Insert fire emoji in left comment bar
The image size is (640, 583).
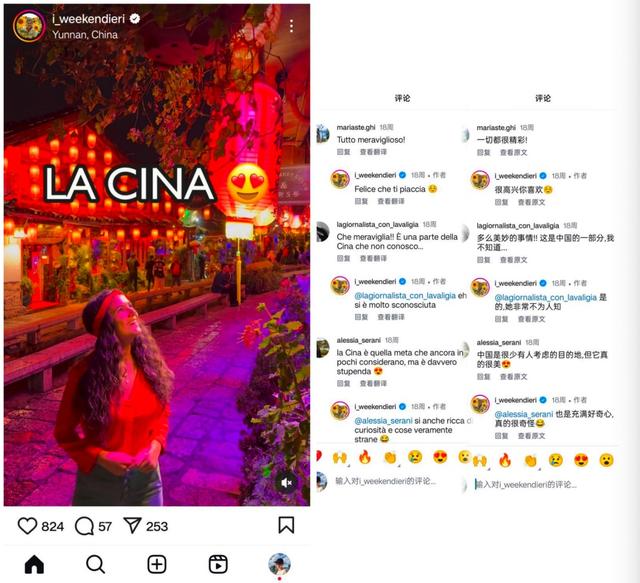[364, 457]
